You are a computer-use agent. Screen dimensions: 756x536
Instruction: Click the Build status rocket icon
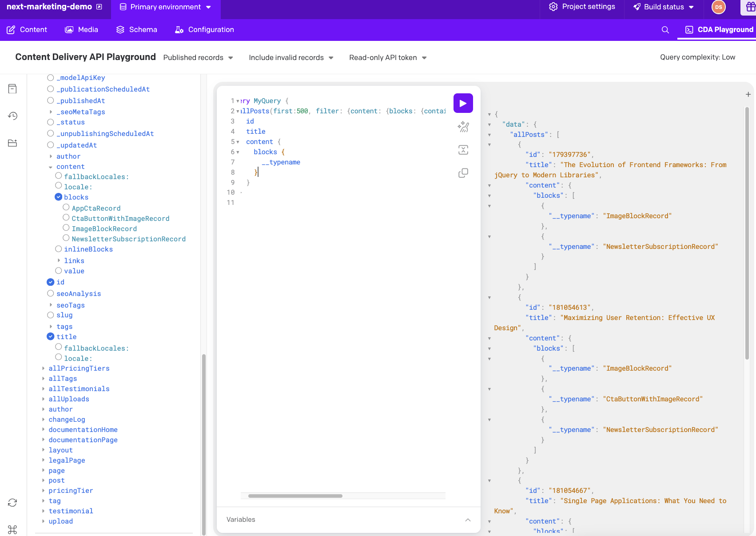pos(637,7)
